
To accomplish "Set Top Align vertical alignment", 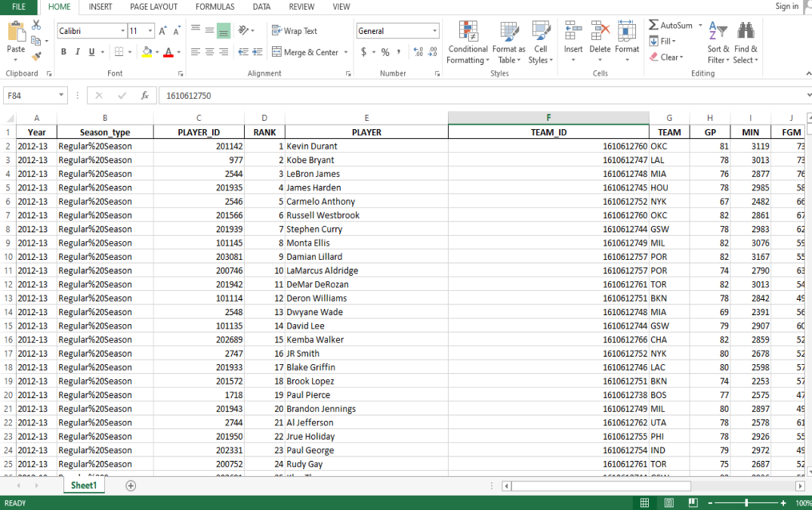I will 195,30.
